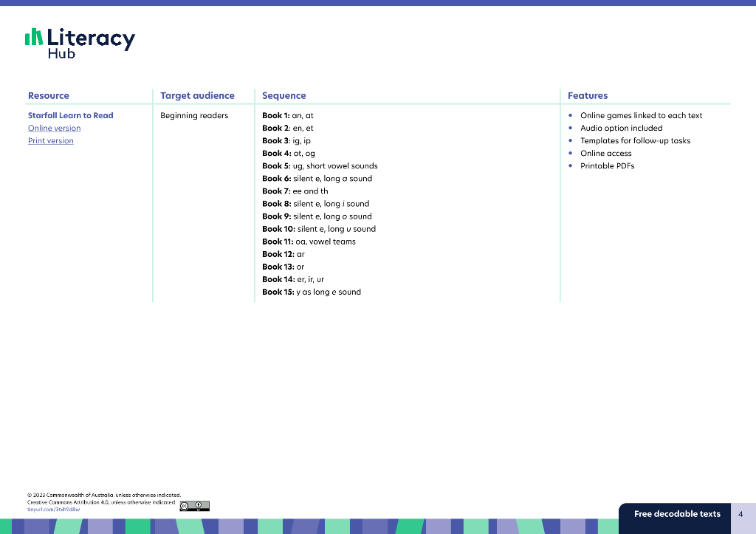Click 'Templates for follow-up tasks' bullet

coord(636,140)
